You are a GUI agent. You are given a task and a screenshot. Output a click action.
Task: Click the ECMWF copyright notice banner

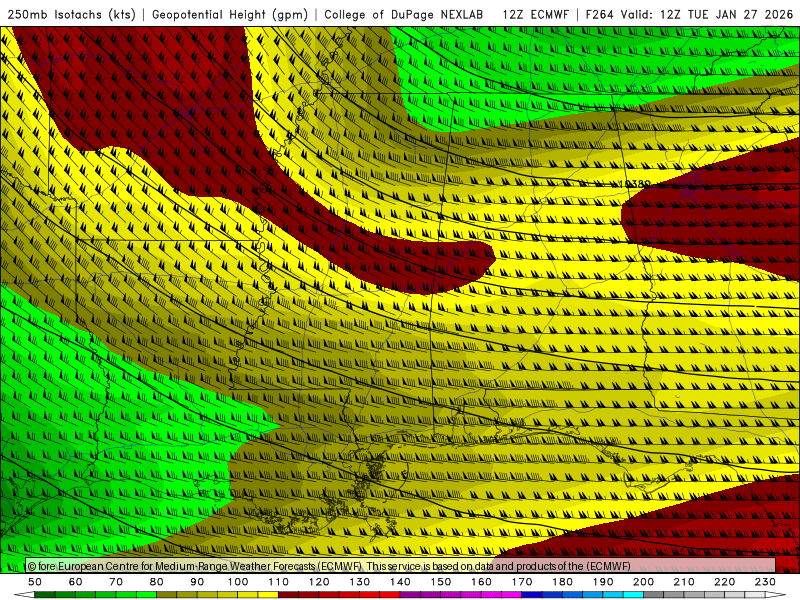tap(401, 566)
